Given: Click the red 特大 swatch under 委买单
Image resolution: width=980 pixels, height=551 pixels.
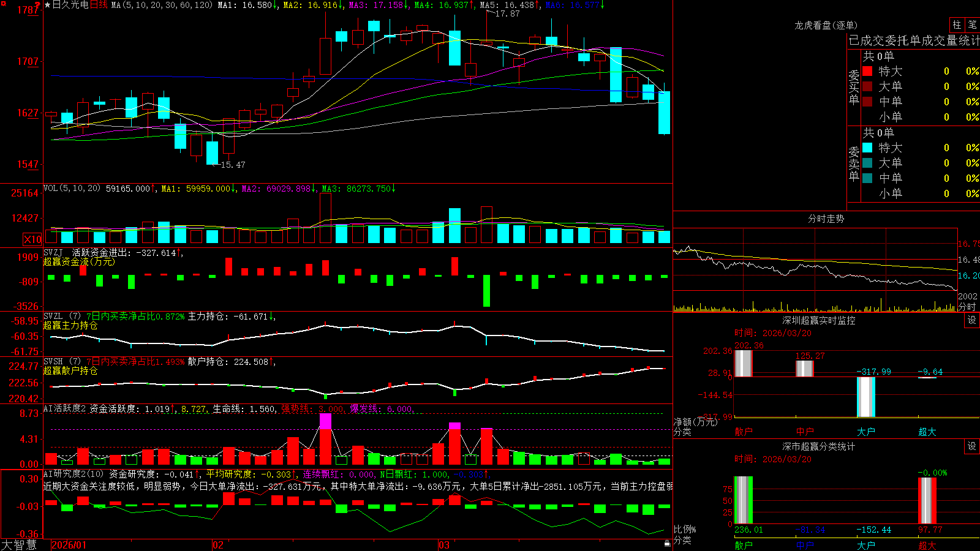Looking at the screenshot, I should (x=867, y=71).
